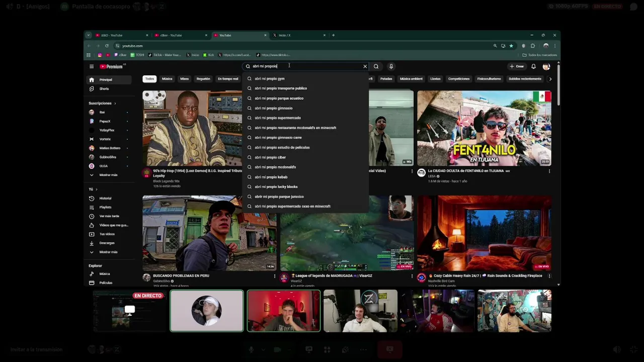Image resolution: width=644 pixels, height=362 pixels.
Task: Click the magnifier search button
Action: pos(376,66)
